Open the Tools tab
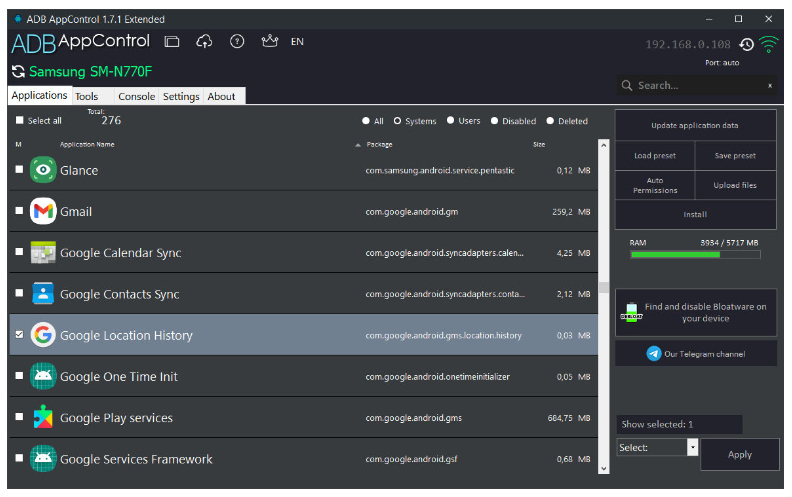This screenshot has height=497, width=792. 87,97
